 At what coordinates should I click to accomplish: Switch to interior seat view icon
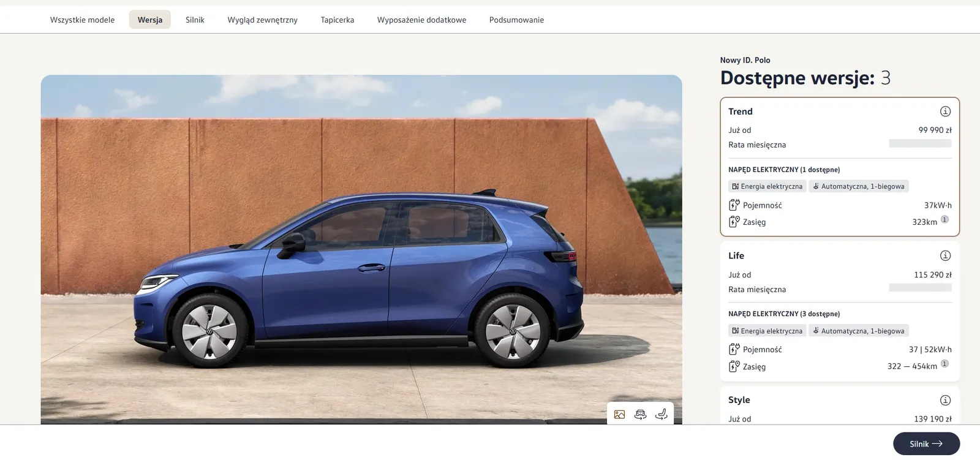pos(661,415)
